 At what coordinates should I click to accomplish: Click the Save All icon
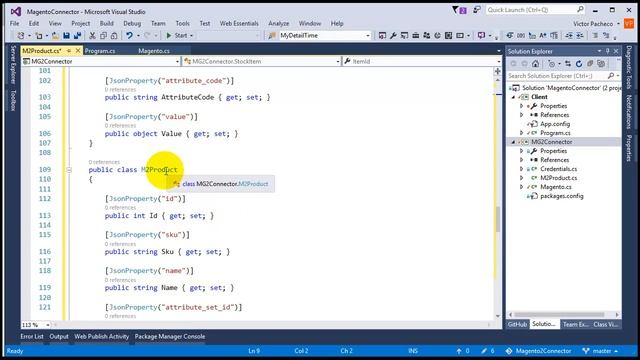tap(77, 36)
